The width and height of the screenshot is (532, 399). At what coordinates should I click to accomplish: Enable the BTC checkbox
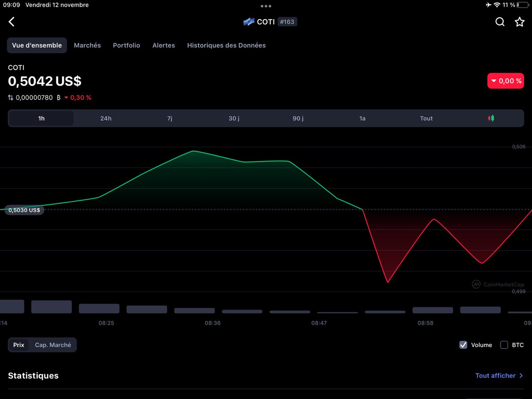click(x=504, y=345)
